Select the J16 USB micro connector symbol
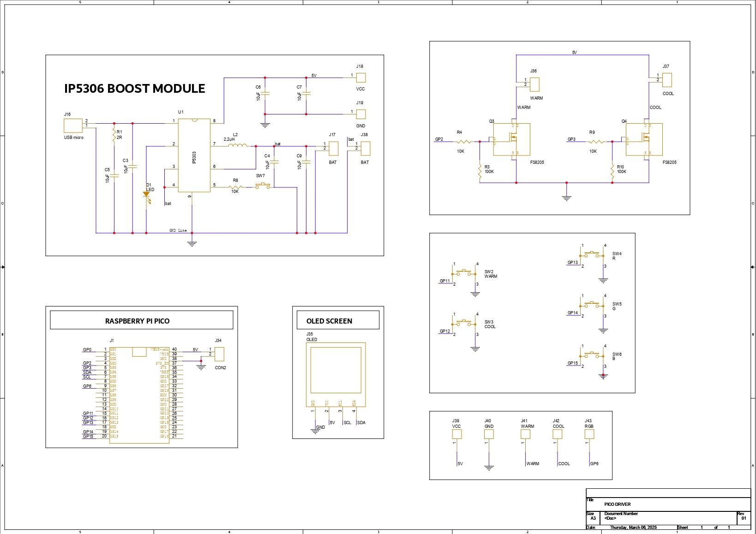This screenshot has width=756, height=534. point(72,126)
